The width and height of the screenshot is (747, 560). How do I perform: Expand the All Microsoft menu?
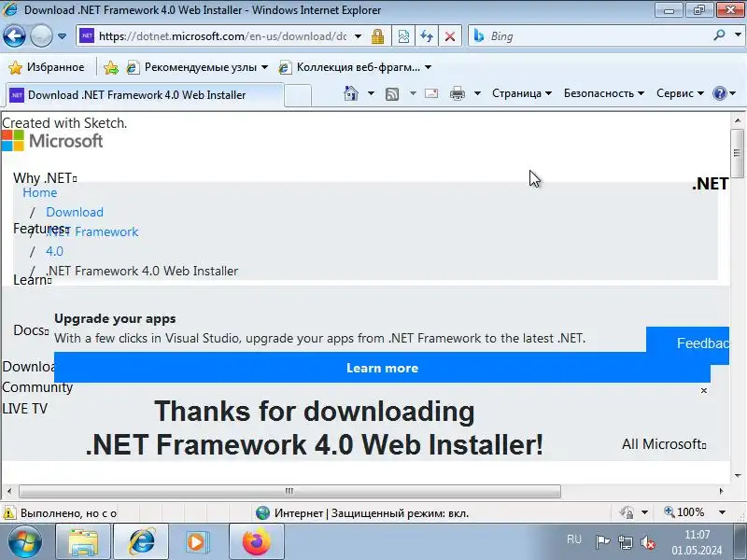(x=664, y=444)
